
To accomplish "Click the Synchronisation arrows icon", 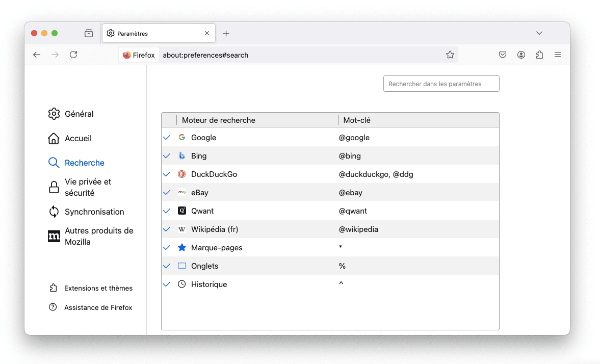I will click(54, 212).
